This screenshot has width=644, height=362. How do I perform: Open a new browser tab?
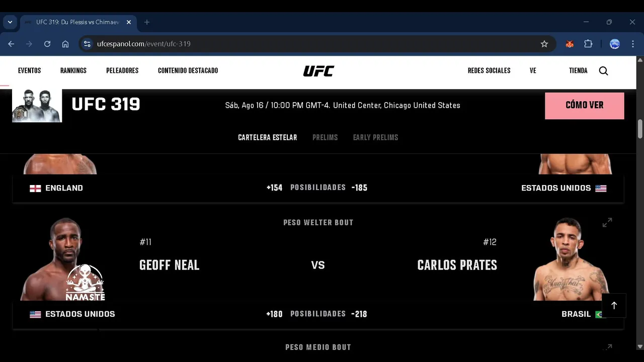pos(147,22)
